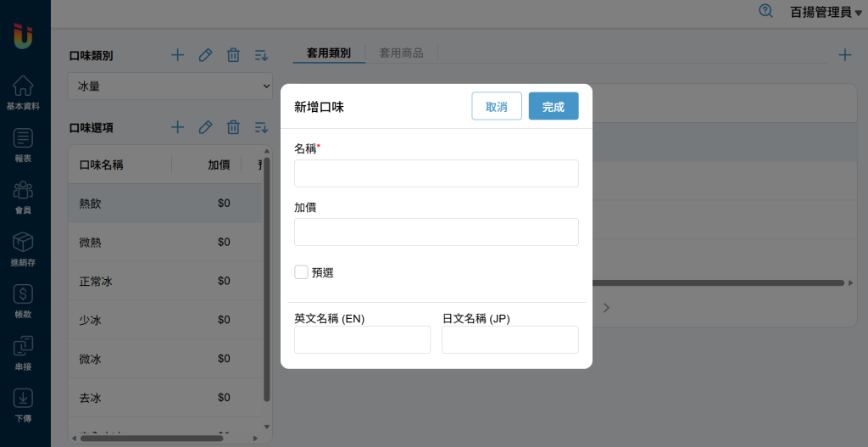The height and width of the screenshot is (447, 868).
Task: Click the help search icon in header
Action: (x=765, y=12)
